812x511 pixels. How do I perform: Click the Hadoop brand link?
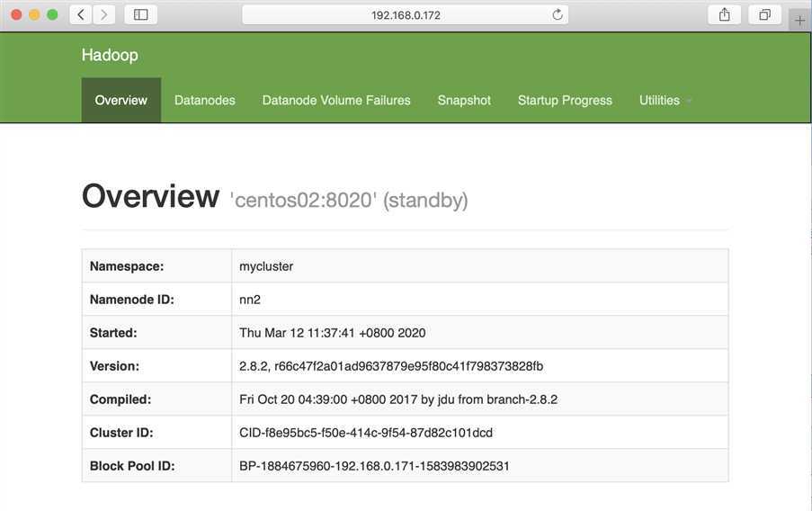(x=110, y=55)
